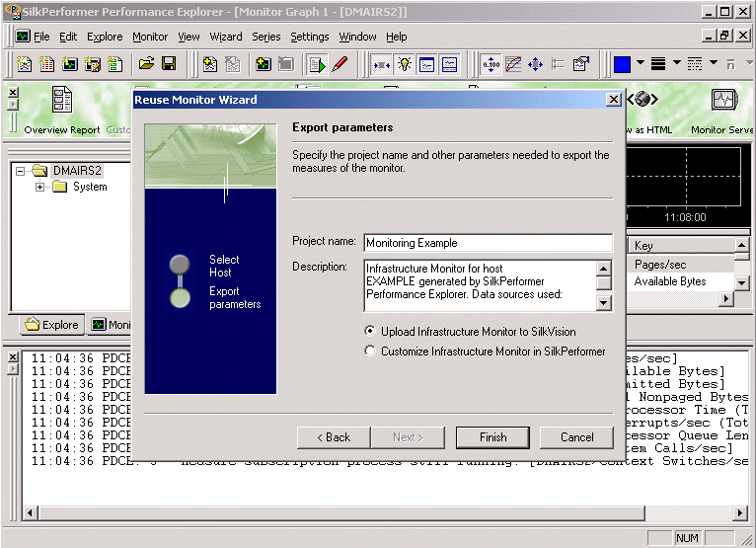Click the green-lined report toolbar icon

(114, 63)
